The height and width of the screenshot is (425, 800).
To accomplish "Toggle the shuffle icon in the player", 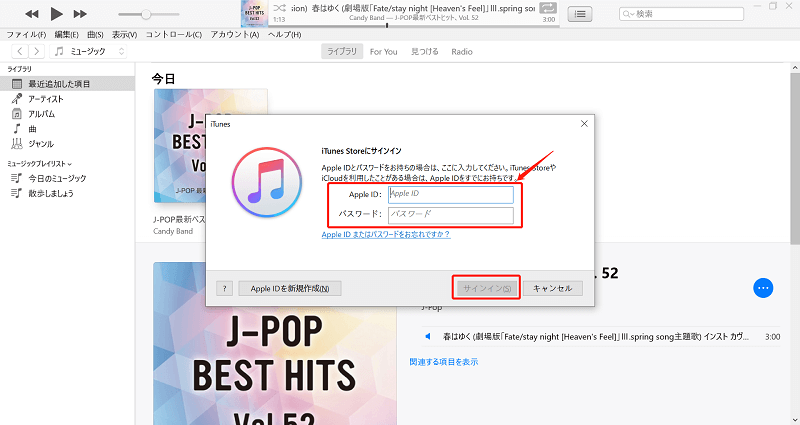I will click(x=280, y=8).
